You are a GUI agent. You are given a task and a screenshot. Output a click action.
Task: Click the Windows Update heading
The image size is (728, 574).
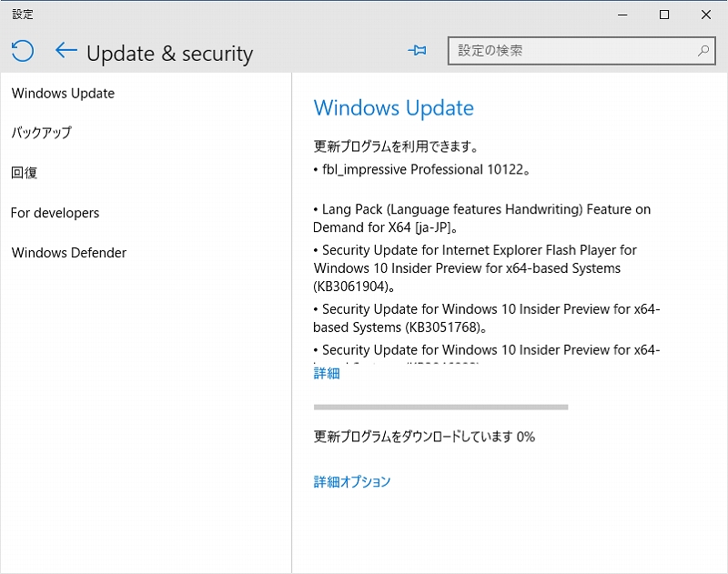(394, 108)
